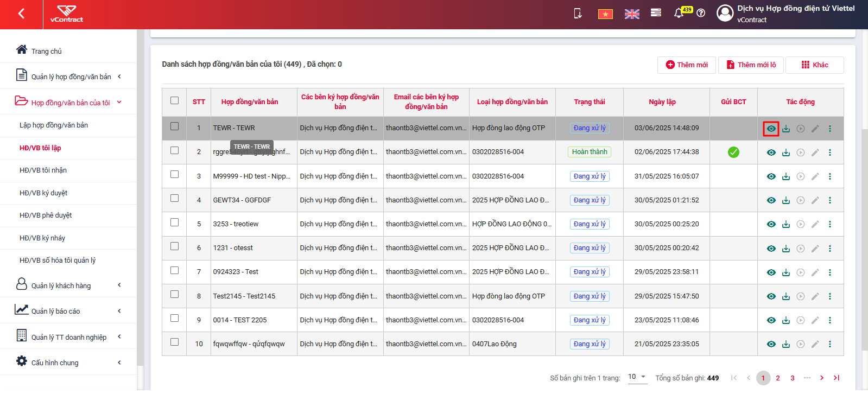
Task: Expand Quản lý báo cáo sidebar section
Action: tap(68, 310)
